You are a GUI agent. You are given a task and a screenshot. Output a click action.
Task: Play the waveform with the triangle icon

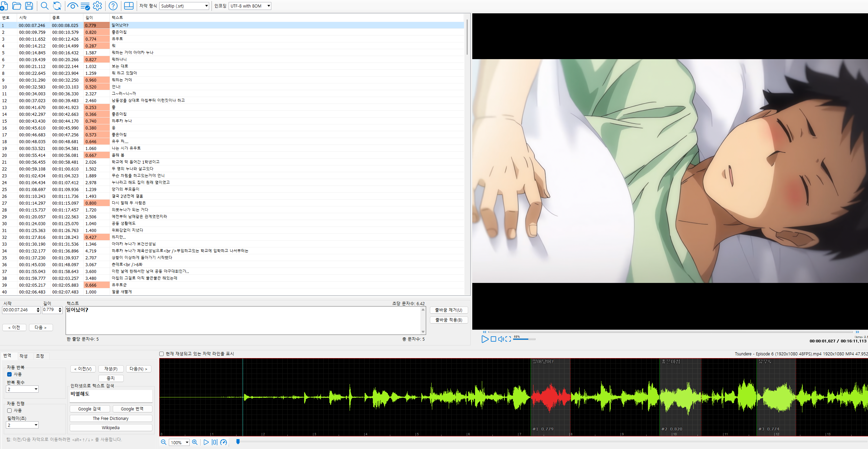206,442
